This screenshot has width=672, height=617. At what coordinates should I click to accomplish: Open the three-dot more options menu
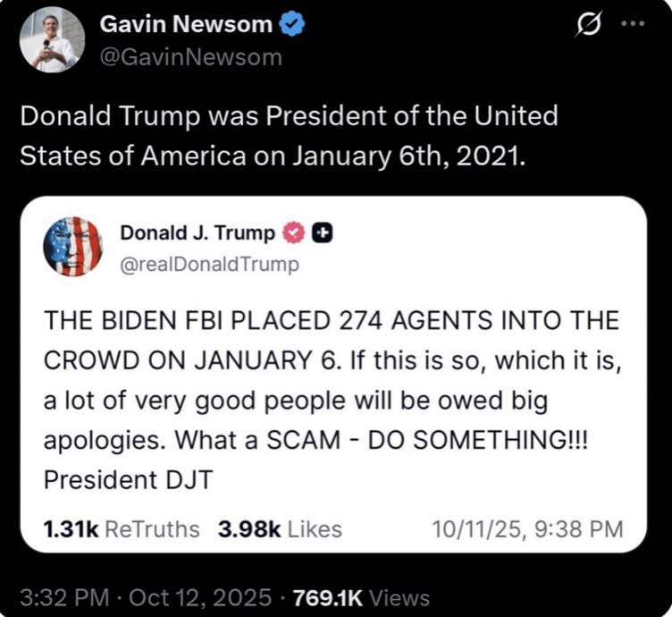coord(633,23)
